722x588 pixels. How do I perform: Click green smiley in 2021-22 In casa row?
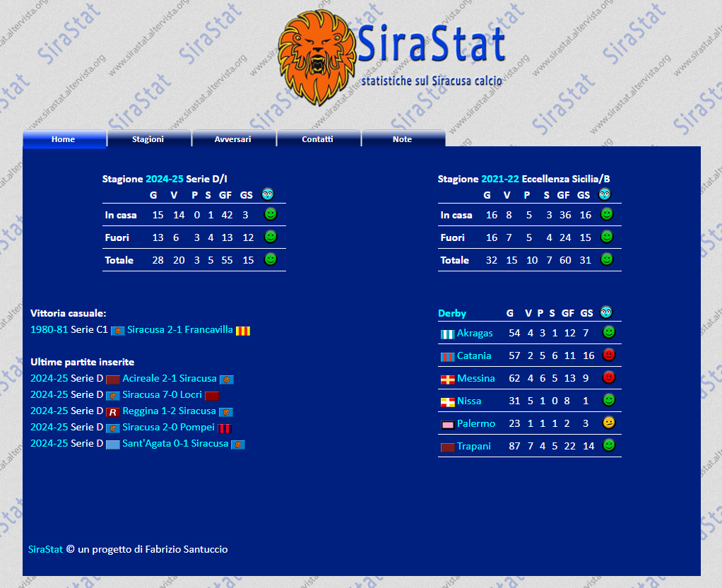(x=607, y=214)
